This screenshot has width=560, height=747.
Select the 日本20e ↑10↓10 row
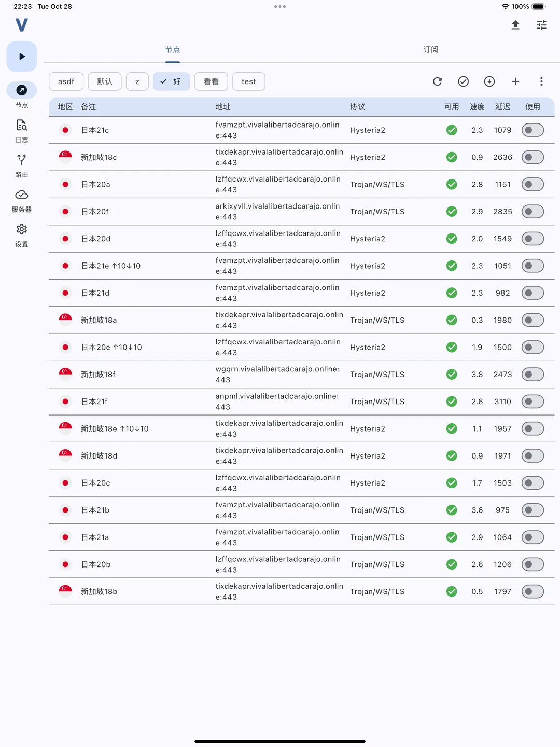tap(302, 347)
